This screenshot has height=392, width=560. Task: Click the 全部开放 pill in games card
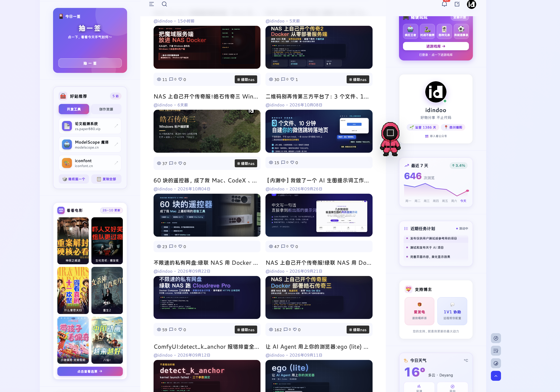click(460, 18)
